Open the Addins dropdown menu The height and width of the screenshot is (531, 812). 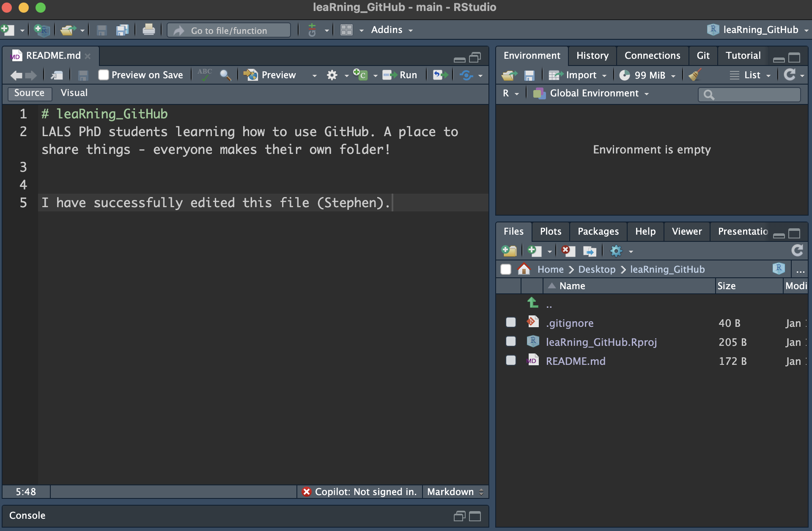pyautogui.click(x=392, y=30)
